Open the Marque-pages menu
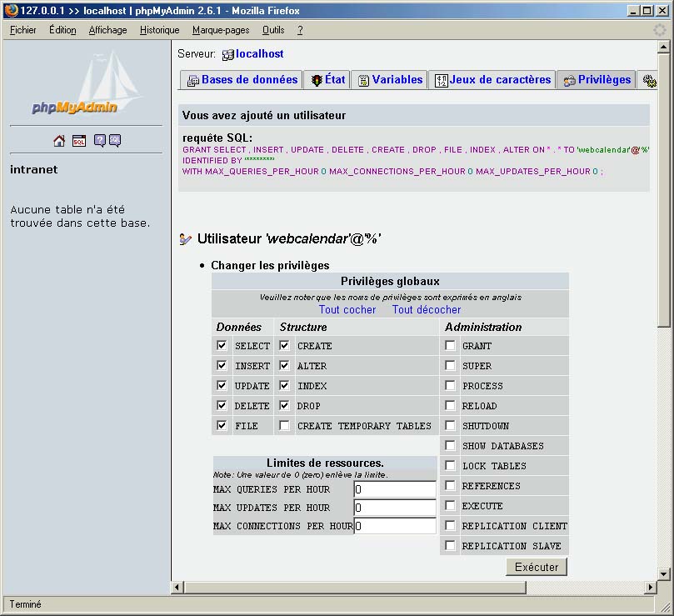The image size is (674, 616). pos(221,30)
